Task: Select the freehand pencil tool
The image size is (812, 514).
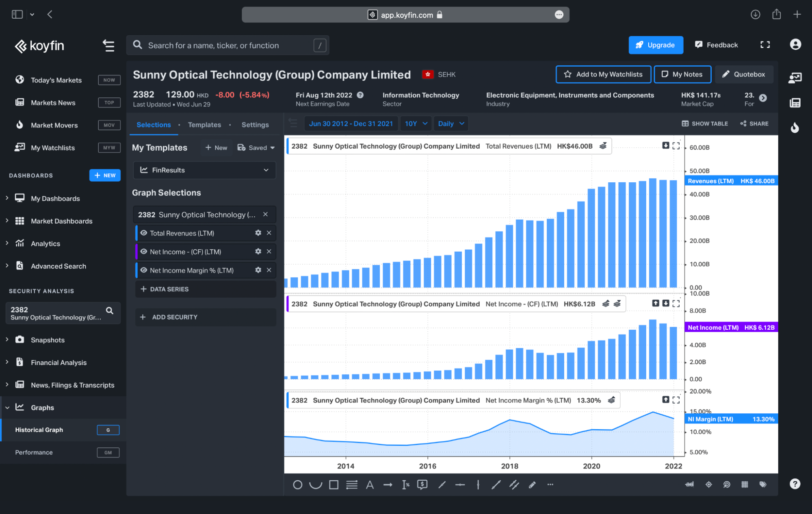Action: click(x=532, y=485)
